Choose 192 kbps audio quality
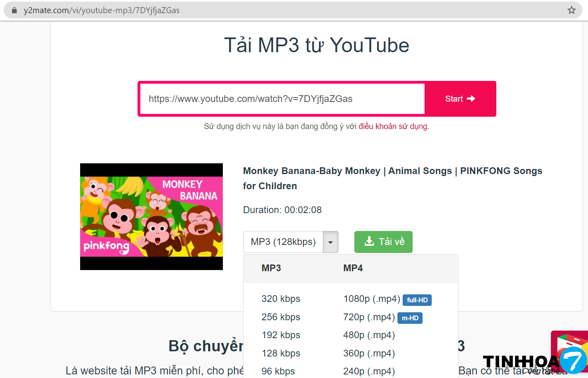This screenshot has width=588, height=378. point(281,335)
